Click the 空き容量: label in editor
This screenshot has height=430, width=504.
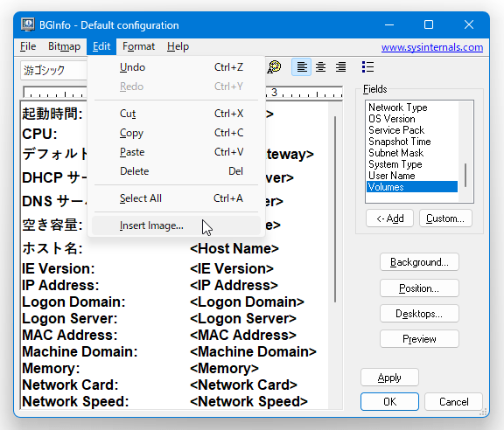[52, 225]
